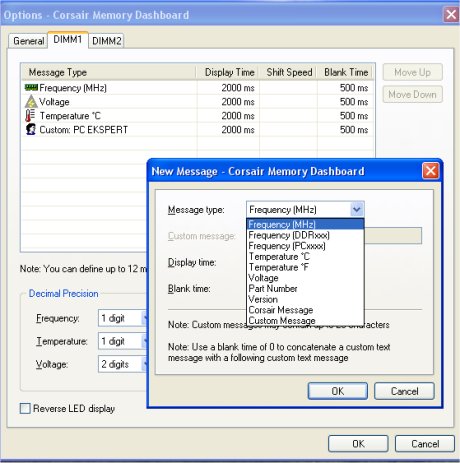The height and width of the screenshot is (463, 460).
Task: Choose Temperature °F option
Action: pyautogui.click(x=305, y=267)
